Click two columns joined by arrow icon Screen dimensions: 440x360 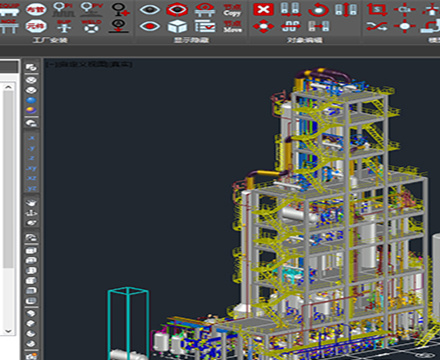coord(318,26)
